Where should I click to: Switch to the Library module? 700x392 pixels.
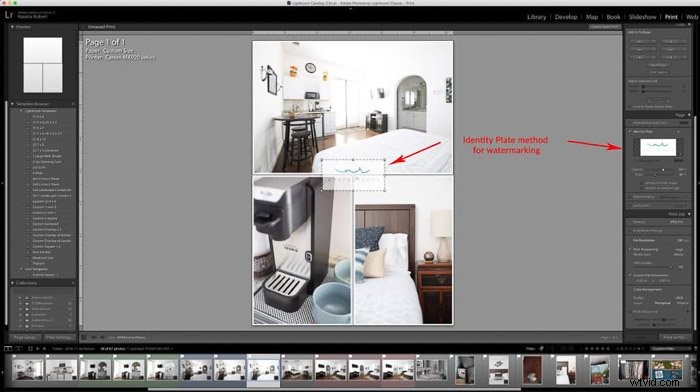536,17
